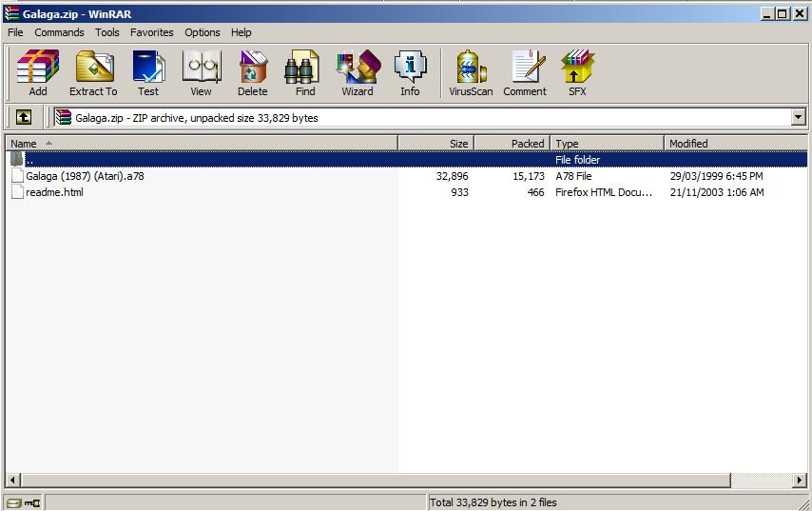Maximize the WinRAR window
The width and height of the screenshot is (812, 511).
[x=782, y=14]
